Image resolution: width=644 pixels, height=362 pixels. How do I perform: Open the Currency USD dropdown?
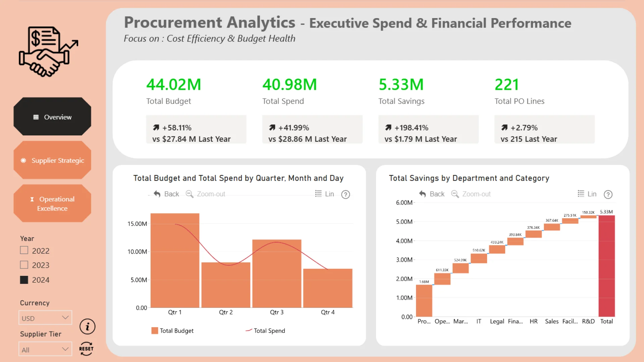45,318
